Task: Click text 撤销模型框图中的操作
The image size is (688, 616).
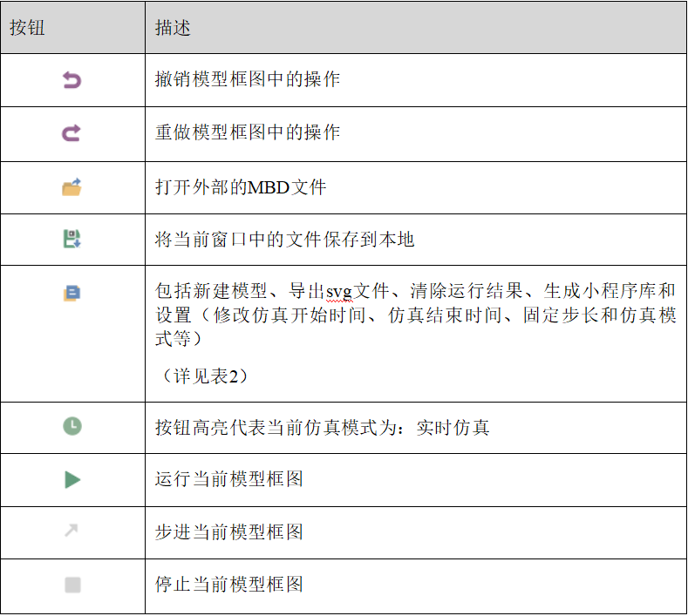Action: point(248,79)
